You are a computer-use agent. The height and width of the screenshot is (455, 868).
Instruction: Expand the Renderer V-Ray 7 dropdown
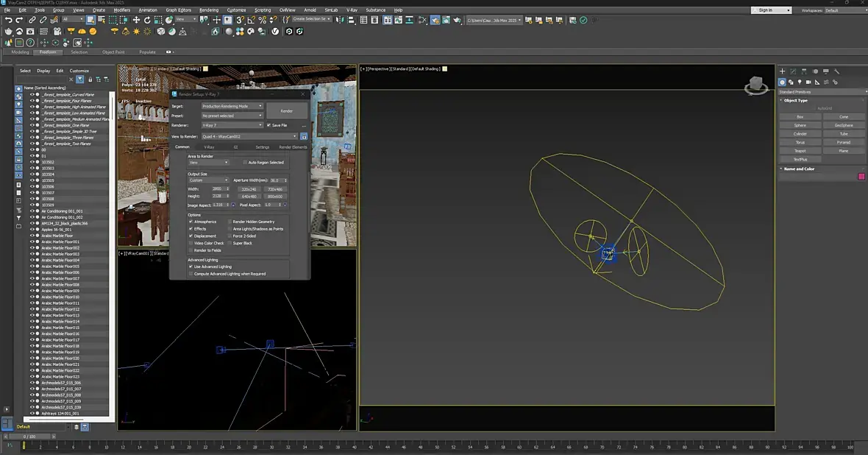232,125
